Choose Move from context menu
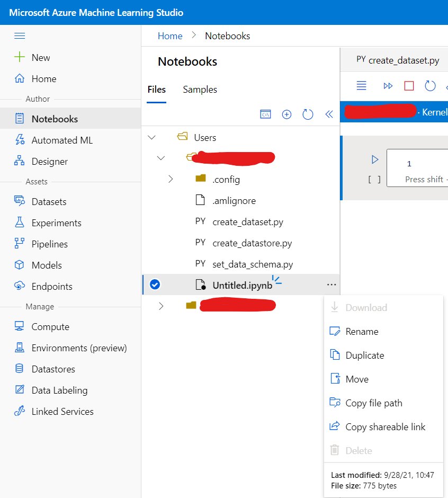The height and width of the screenshot is (498, 448). point(383,379)
